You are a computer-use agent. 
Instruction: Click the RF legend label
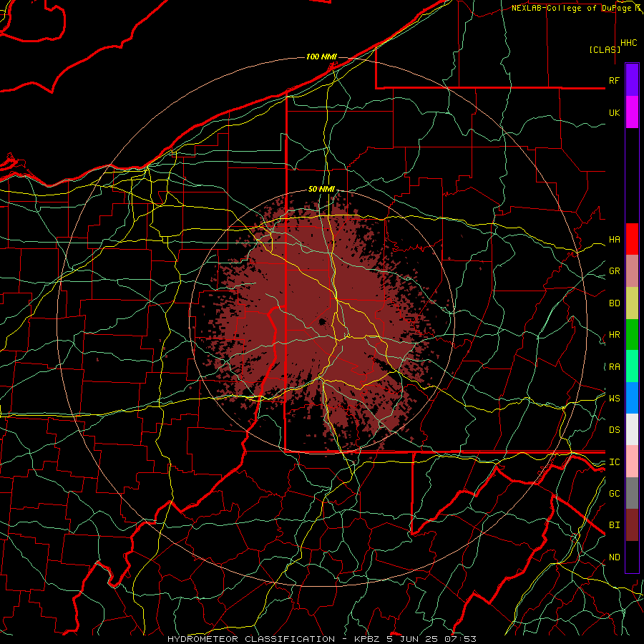tap(614, 80)
